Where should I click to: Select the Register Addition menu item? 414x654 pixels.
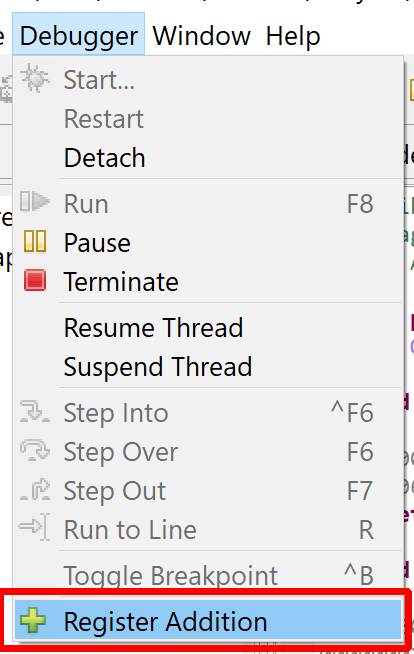coord(209,621)
